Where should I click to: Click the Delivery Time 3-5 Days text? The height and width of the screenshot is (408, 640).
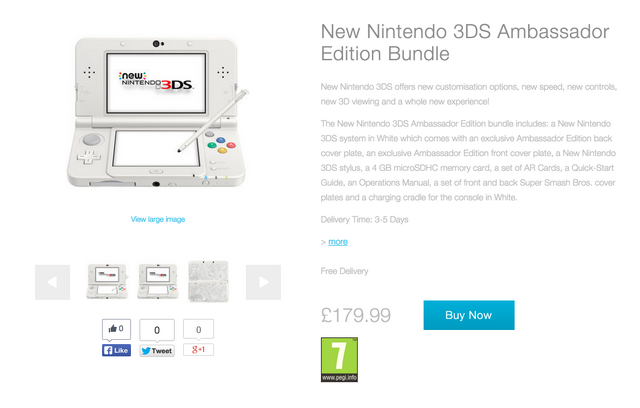click(364, 220)
